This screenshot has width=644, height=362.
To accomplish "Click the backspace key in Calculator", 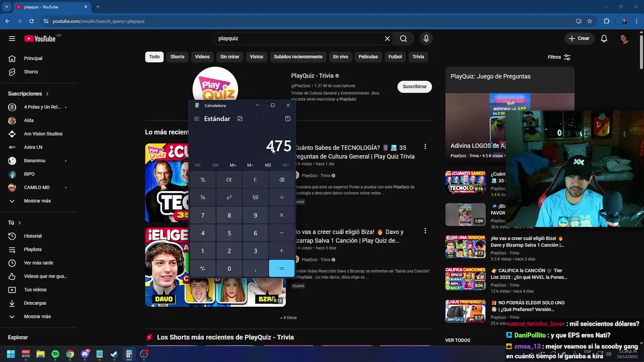I will click(281, 179).
